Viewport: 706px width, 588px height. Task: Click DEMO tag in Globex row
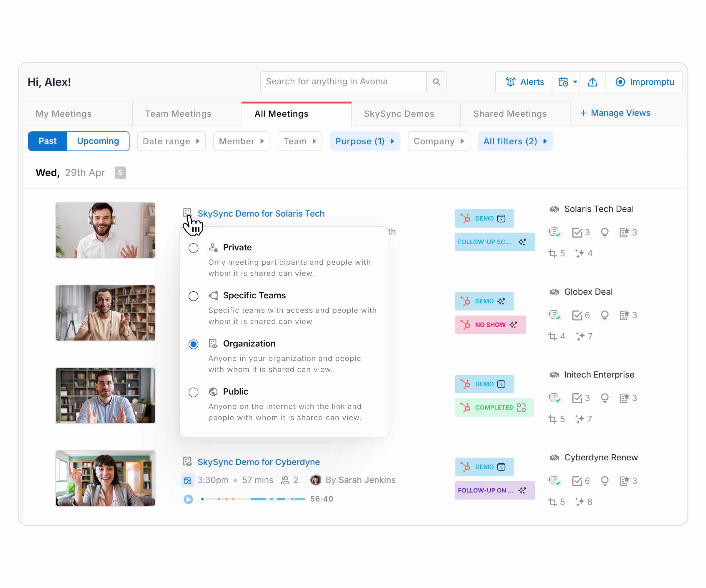[484, 301]
